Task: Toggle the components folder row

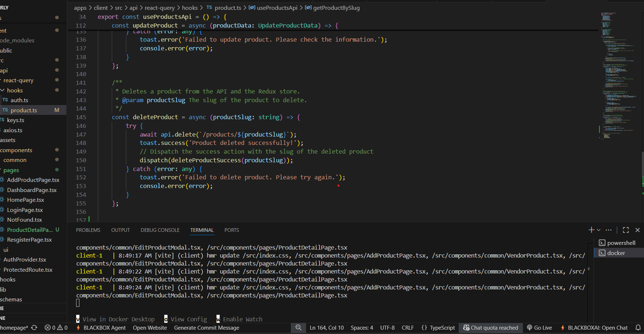Action: click(16, 150)
